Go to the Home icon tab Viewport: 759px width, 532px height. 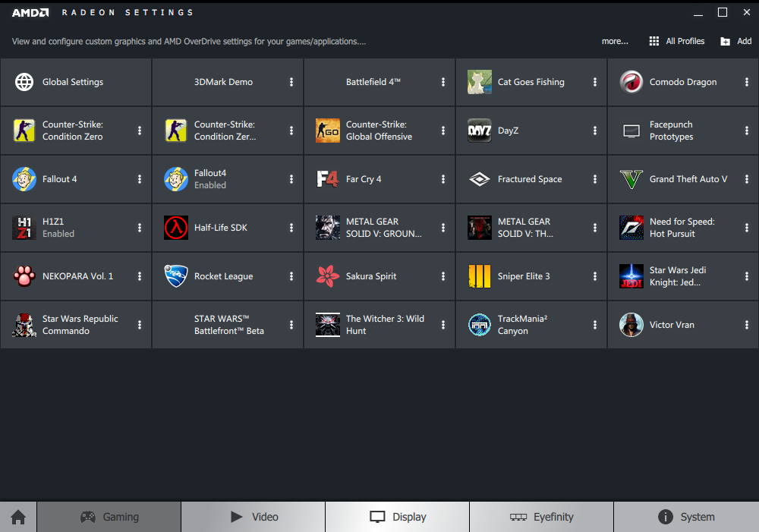click(18, 517)
